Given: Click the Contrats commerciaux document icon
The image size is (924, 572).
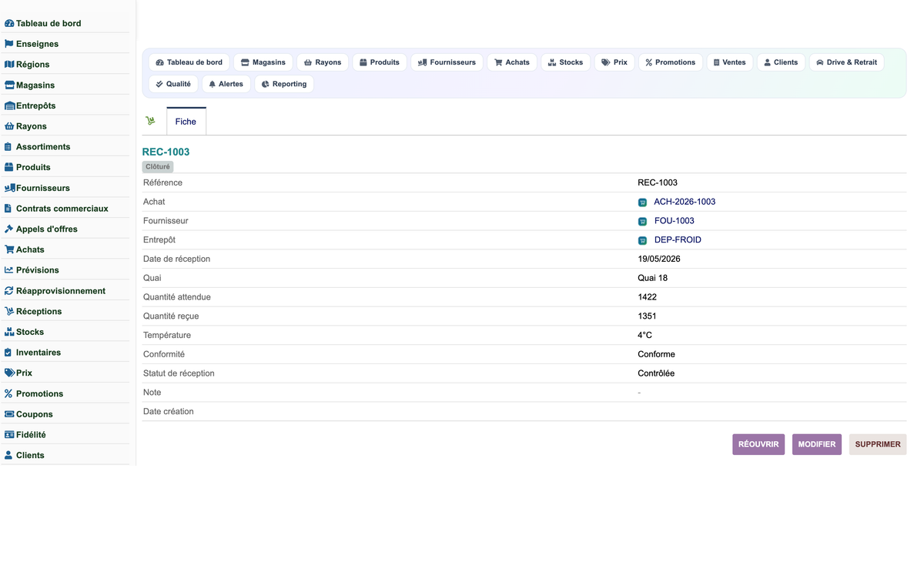Looking at the screenshot, I should [x=8, y=209].
